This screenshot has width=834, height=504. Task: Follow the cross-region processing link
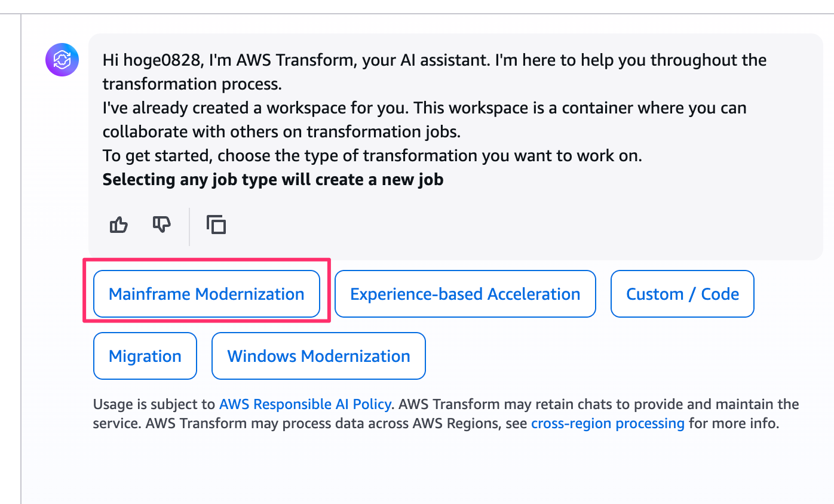coord(608,424)
